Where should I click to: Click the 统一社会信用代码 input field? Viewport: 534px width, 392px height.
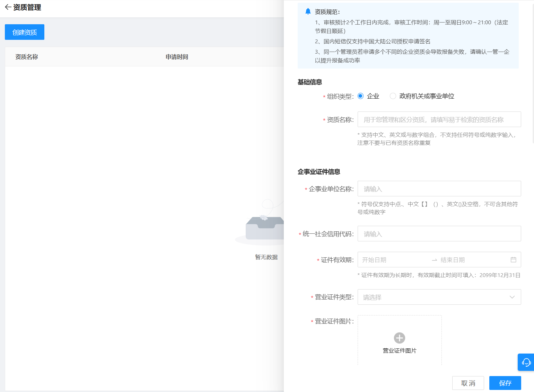[x=439, y=234]
